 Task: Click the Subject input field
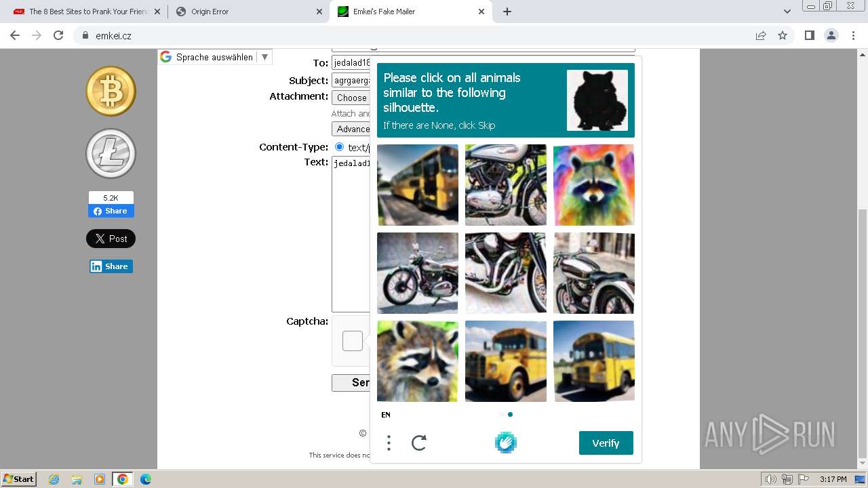tap(351, 81)
